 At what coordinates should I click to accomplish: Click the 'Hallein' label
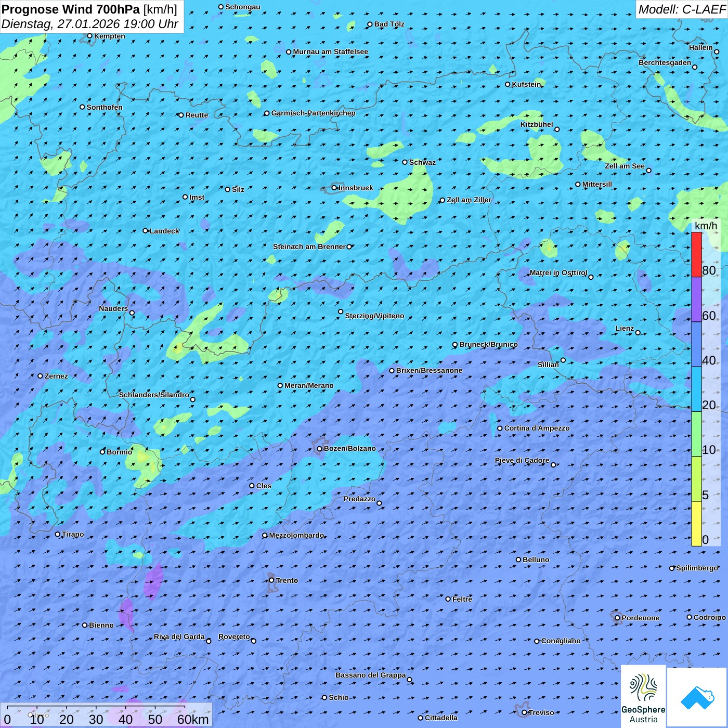pos(701,47)
